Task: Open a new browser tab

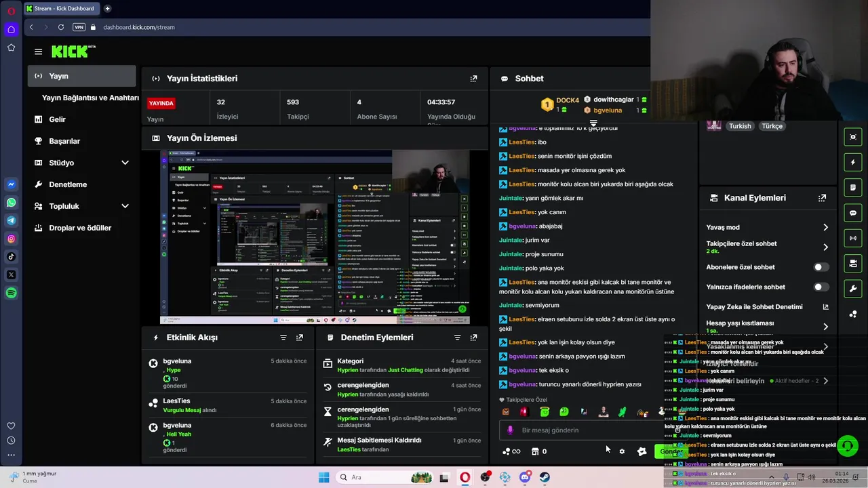Action: coord(107,9)
